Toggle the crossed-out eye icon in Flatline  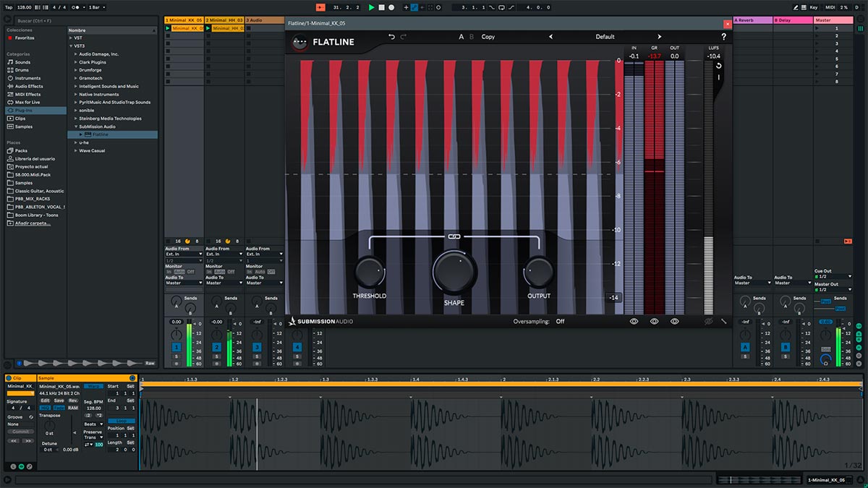[709, 321]
